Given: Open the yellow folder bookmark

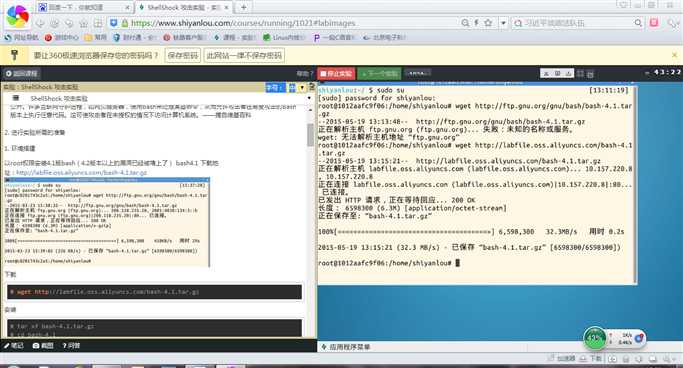Looking at the screenshot, I should point(96,37).
